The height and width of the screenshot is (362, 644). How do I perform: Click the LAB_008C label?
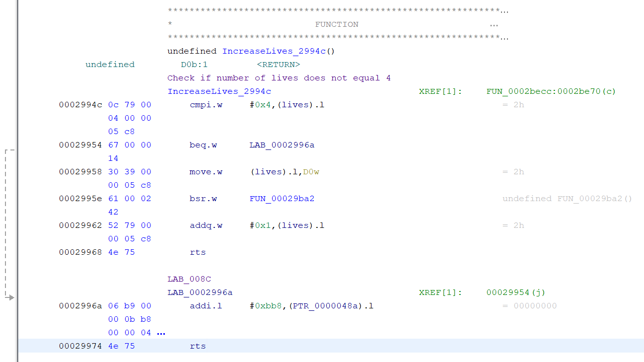click(189, 279)
